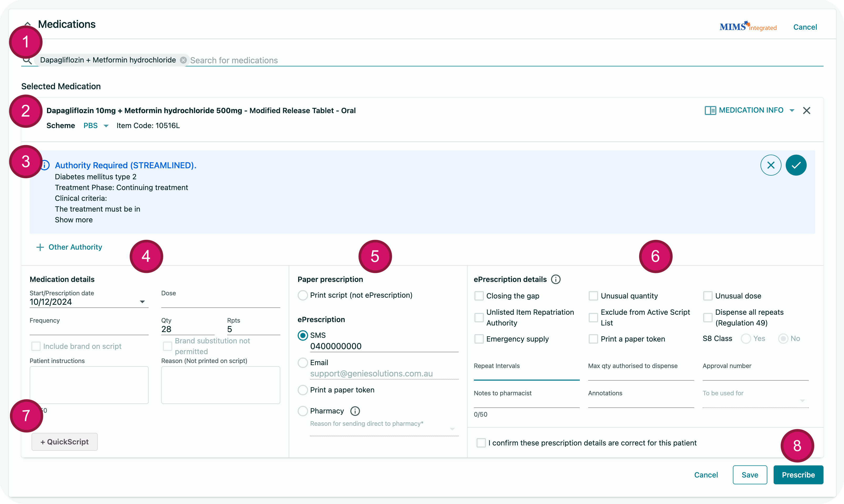Click the MIMS integrated logo

748,27
